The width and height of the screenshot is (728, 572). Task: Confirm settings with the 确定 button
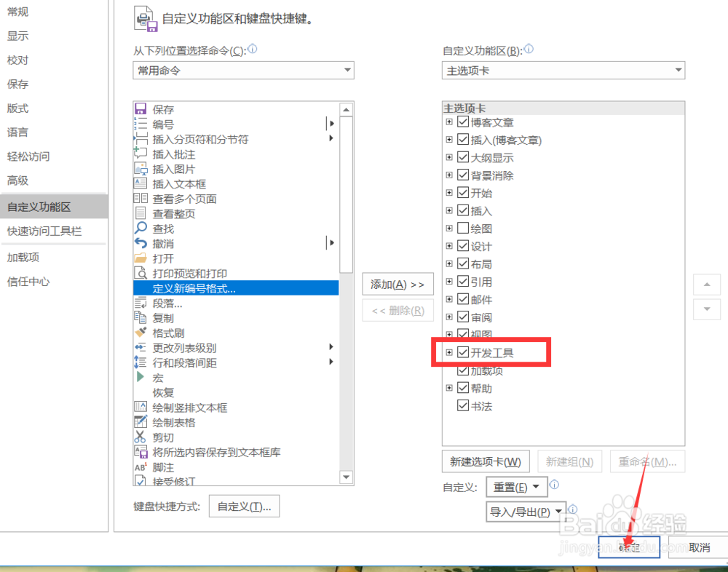click(629, 547)
